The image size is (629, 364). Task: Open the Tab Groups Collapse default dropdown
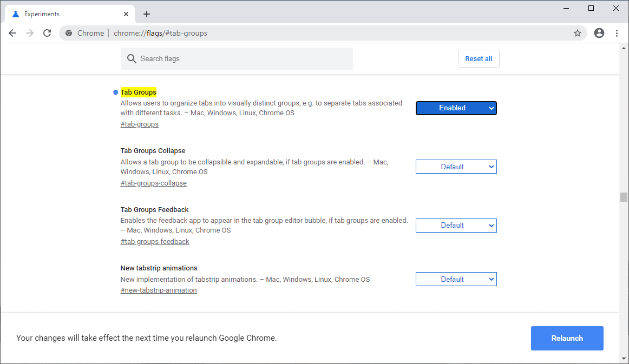tap(456, 167)
